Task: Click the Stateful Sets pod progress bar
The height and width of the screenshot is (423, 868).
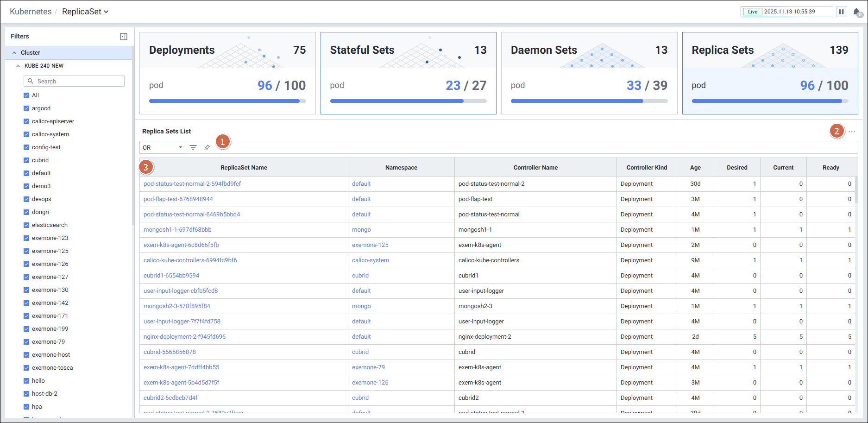Action: 408,101
